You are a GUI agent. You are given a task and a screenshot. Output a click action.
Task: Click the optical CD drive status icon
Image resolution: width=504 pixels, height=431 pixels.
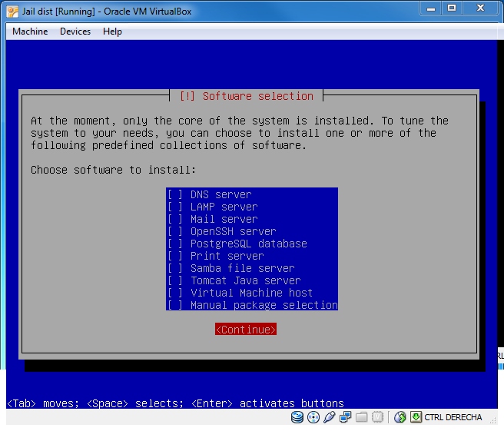click(x=313, y=417)
